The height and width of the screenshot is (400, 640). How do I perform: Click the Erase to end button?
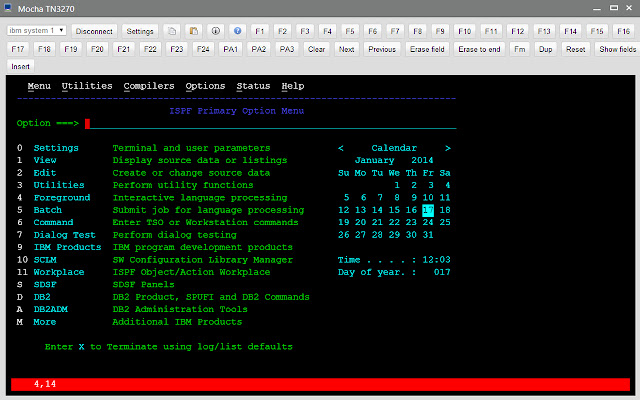tap(479, 48)
